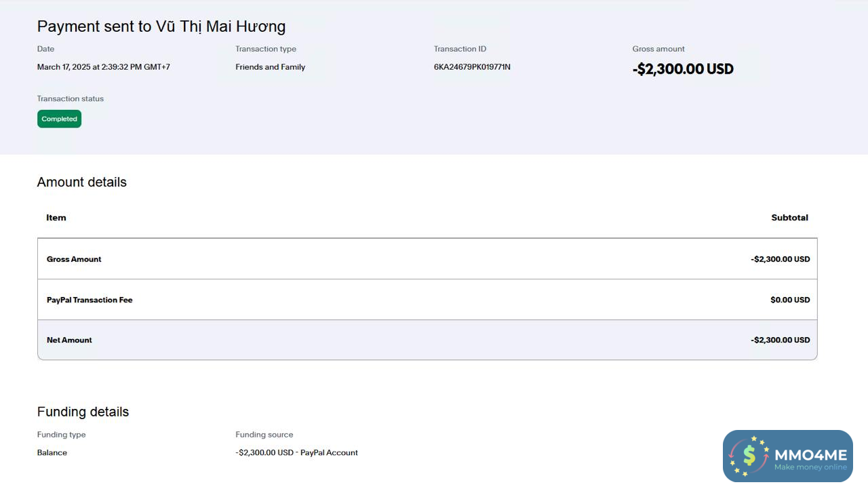This screenshot has width=868, height=491.
Task: Click the March 17, 2025 date value
Action: (103, 67)
